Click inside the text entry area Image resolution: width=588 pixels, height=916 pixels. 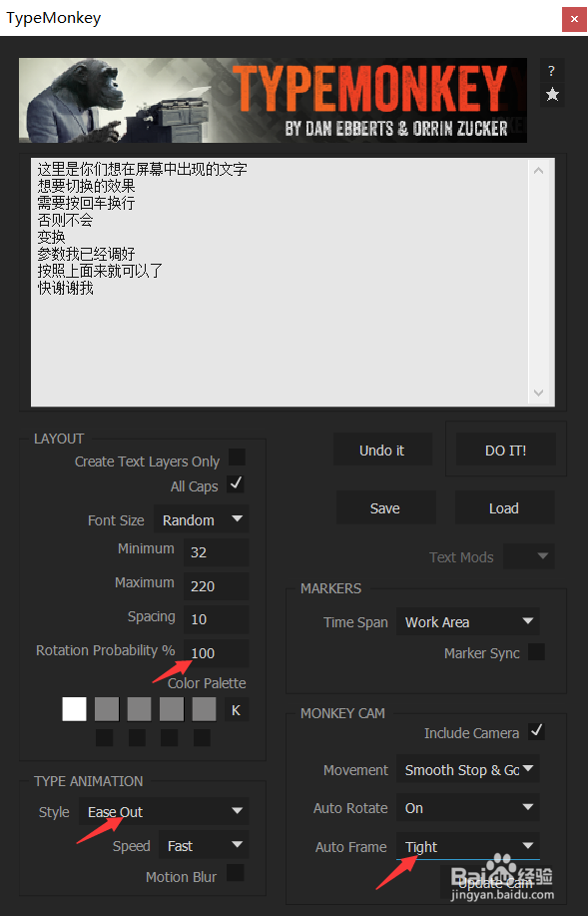[x=280, y=282]
